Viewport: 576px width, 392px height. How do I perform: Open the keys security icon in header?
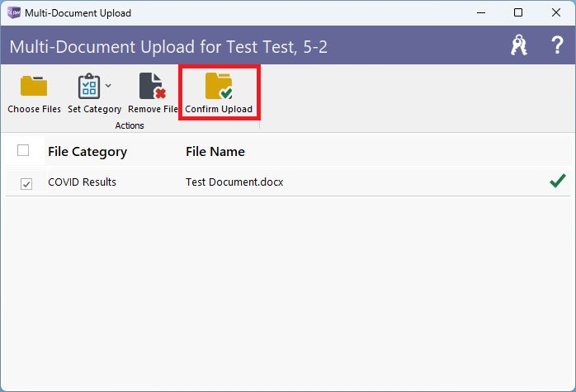(519, 45)
